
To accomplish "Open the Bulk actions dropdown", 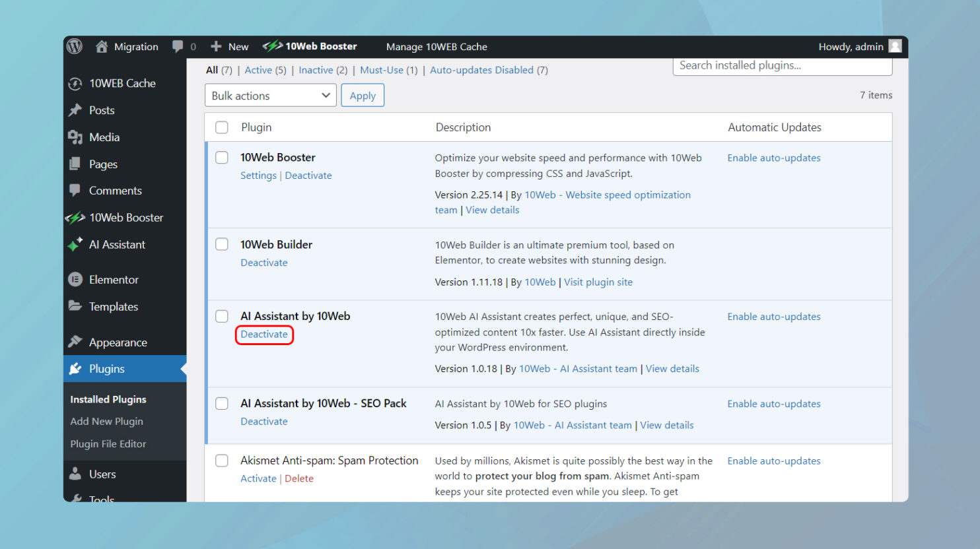I will pos(270,96).
